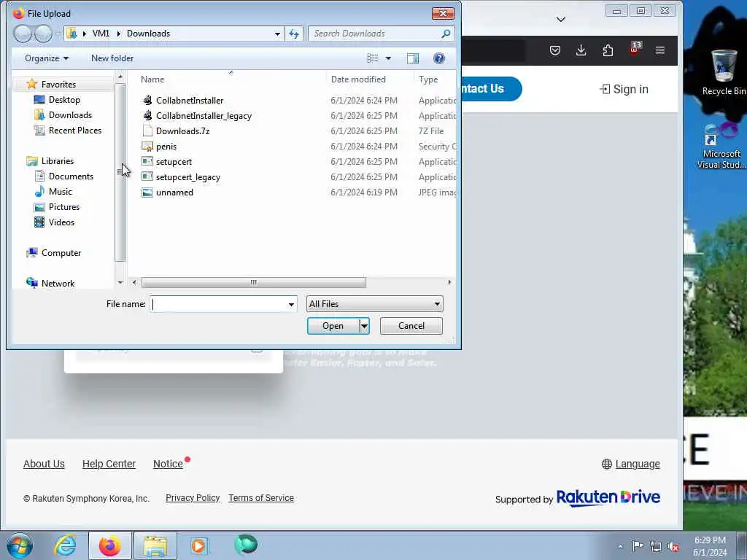
Task: Click the back navigation arrow in File Upload
Action: click(23, 34)
